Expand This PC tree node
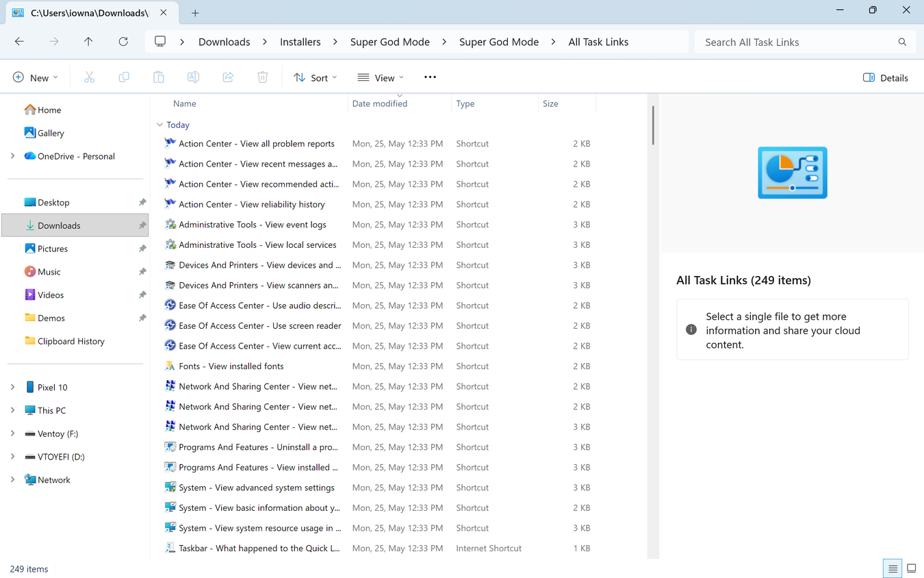 click(12, 410)
